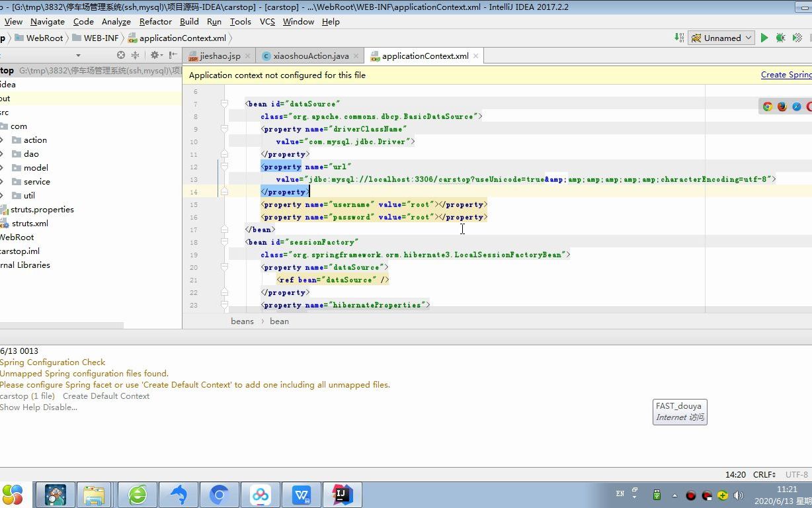Open the VCS menu

click(267, 21)
